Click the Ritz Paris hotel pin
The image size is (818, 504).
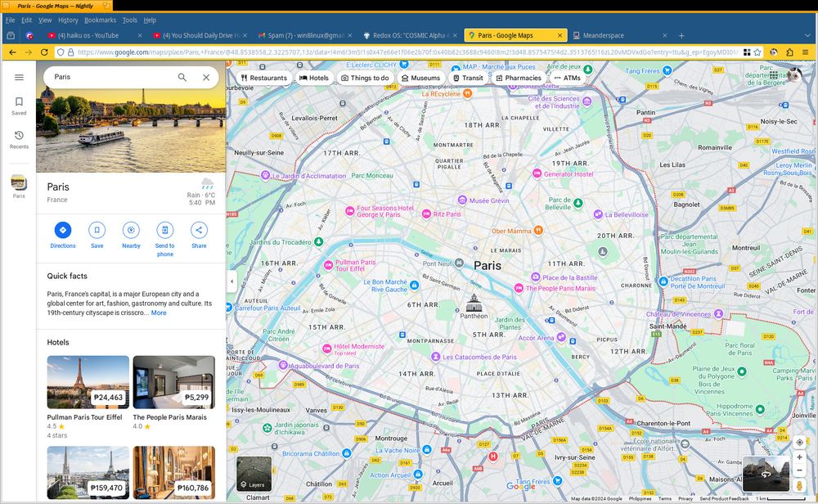[x=426, y=214]
